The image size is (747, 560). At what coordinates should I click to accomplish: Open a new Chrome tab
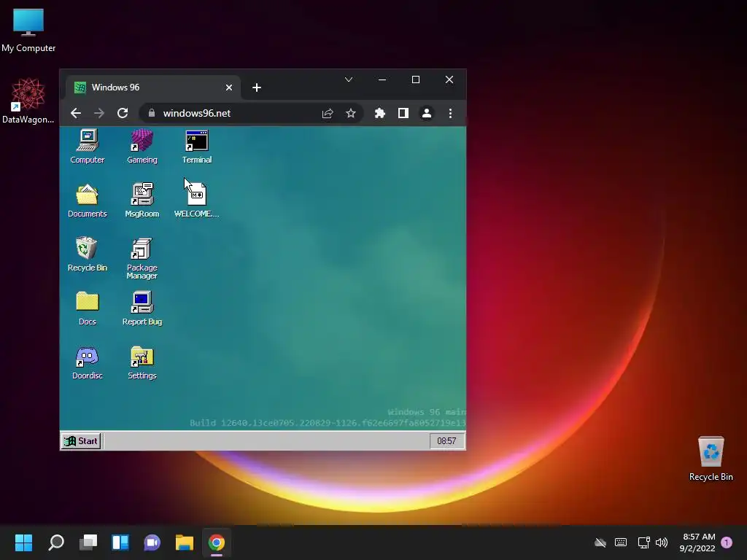point(257,87)
